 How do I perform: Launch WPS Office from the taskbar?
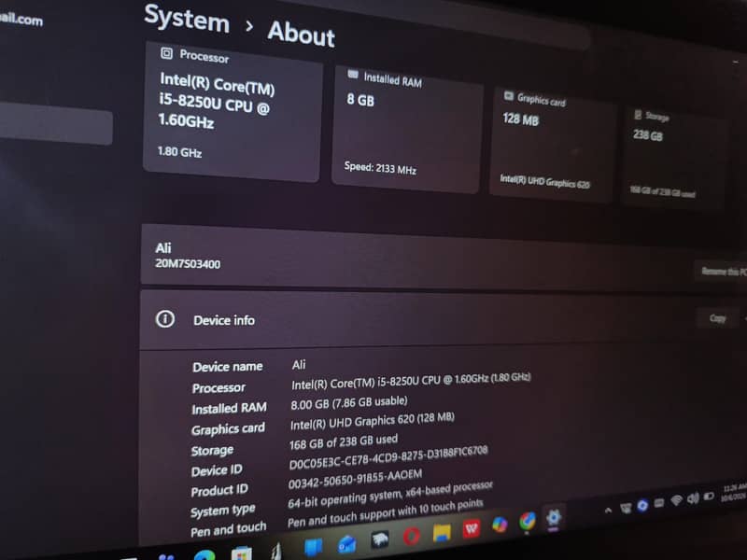pos(472,528)
